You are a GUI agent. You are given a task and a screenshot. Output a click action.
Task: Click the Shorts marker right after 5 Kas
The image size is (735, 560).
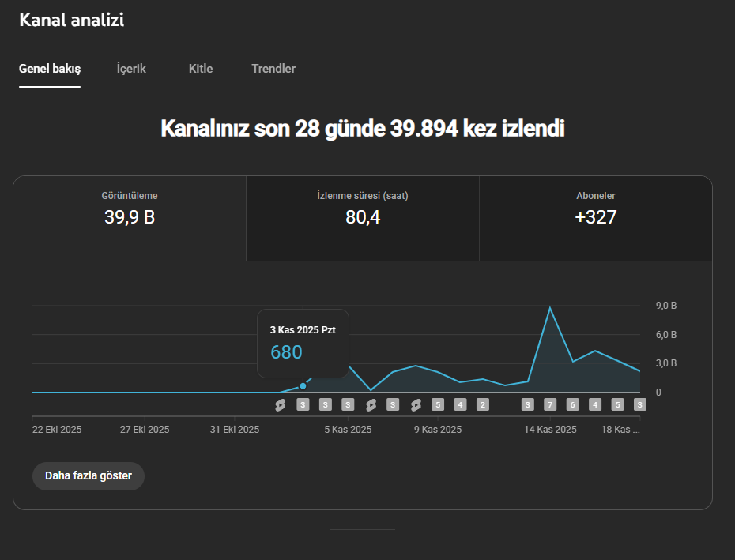coord(371,405)
